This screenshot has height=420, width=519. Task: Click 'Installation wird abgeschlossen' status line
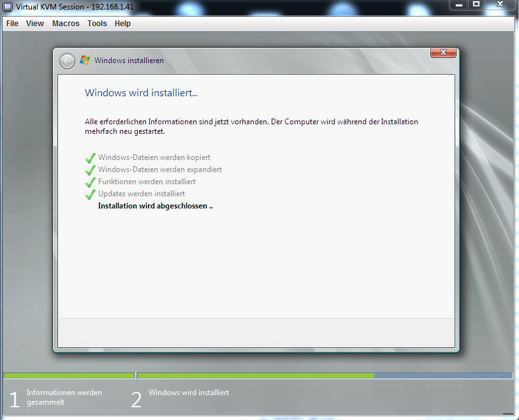click(155, 206)
